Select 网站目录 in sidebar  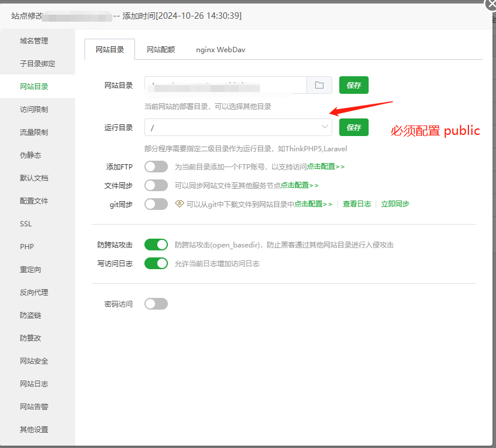click(34, 87)
